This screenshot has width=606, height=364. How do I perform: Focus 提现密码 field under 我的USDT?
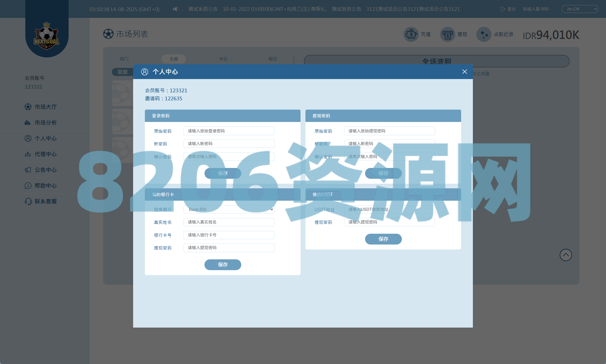[x=389, y=222]
